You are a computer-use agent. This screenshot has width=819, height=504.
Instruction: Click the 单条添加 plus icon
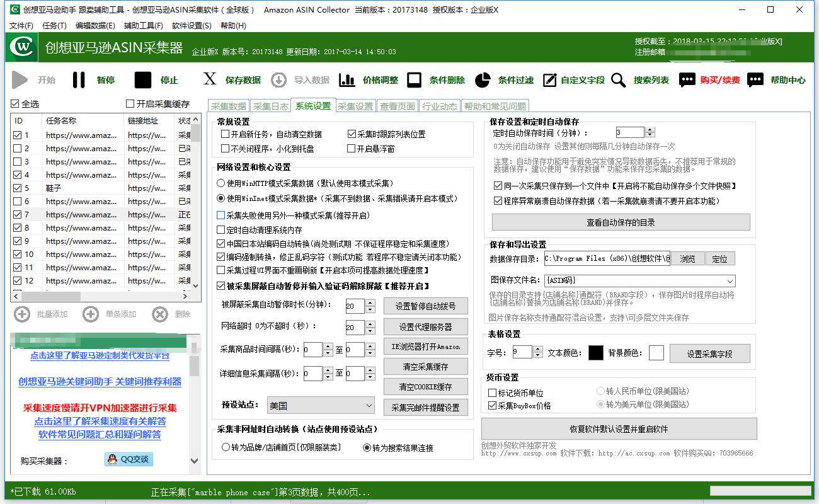(91, 314)
